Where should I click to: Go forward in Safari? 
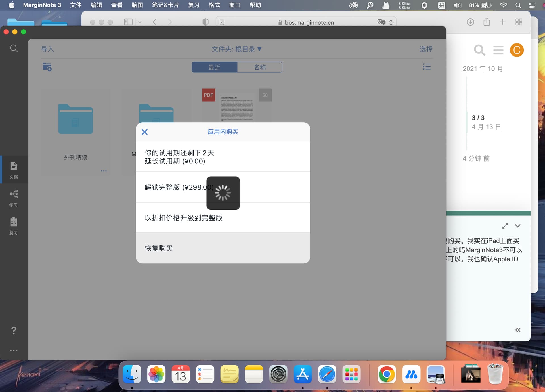[170, 22]
